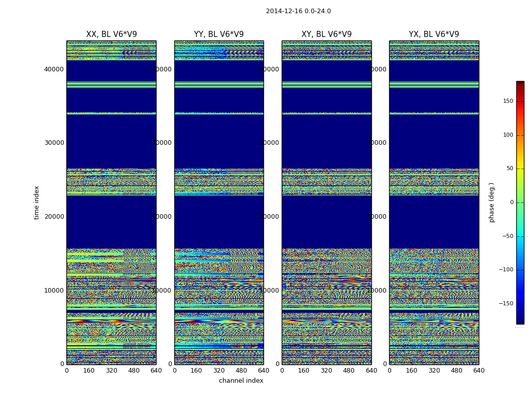Screen dimensions: 532x405
Task: Click the colorbar tick label "−100"
Action: point(506,270)
